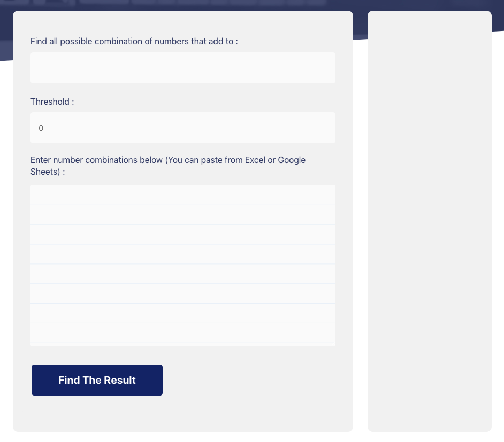Place cursor on sixth line of text area
Image resolution: width=504 pixels, height=442 pixels.
coord(183,293)
